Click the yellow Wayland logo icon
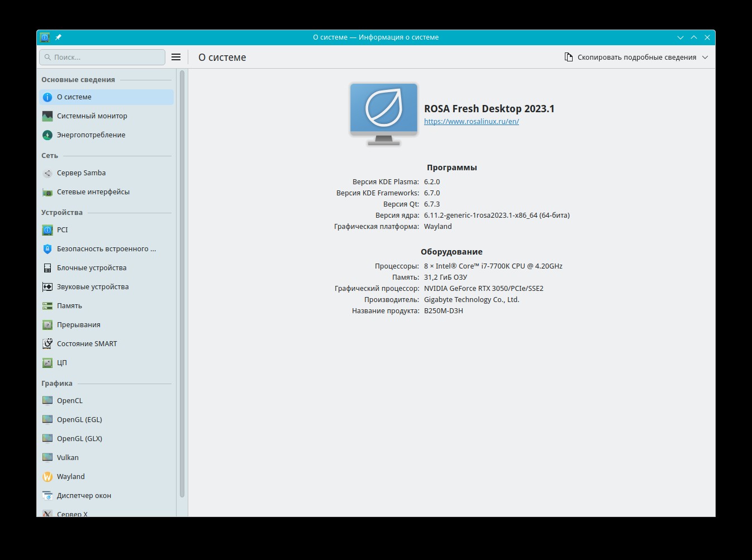The height and width of the screenshot is (560, 752). tap(47, 477)
